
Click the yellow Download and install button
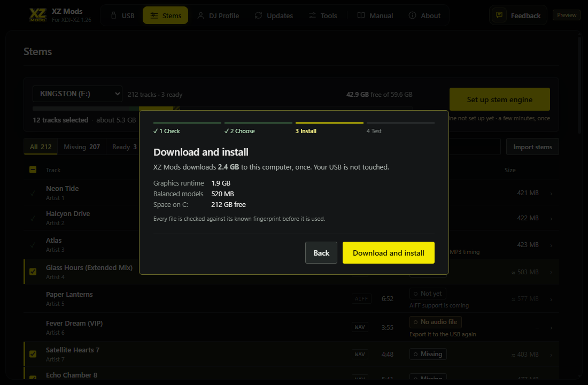coord(389,252)
